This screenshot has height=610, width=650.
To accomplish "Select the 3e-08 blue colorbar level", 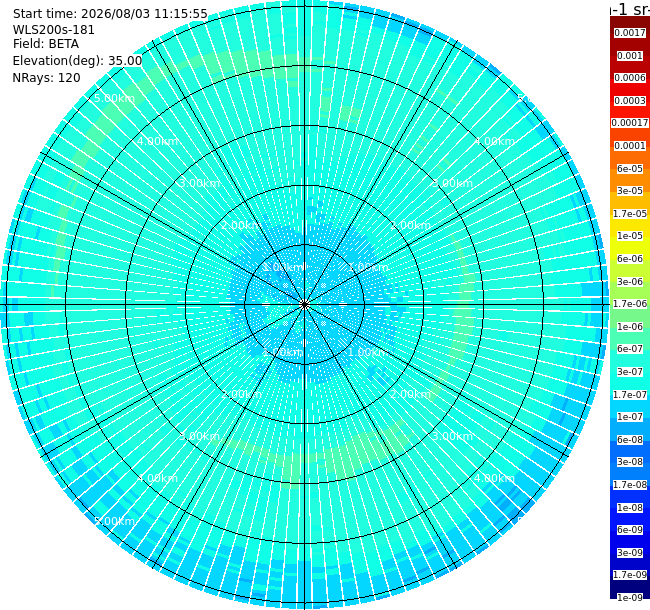I will pos(630,462).
